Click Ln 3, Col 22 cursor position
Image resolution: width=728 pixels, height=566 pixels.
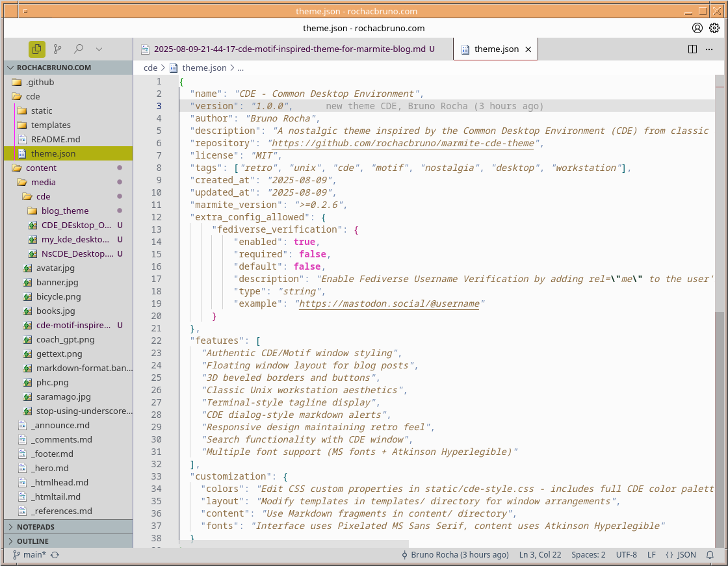(x=540, y=555)
